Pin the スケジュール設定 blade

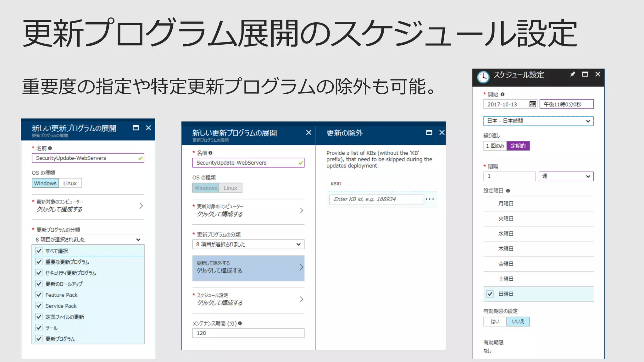pos(573,74)
